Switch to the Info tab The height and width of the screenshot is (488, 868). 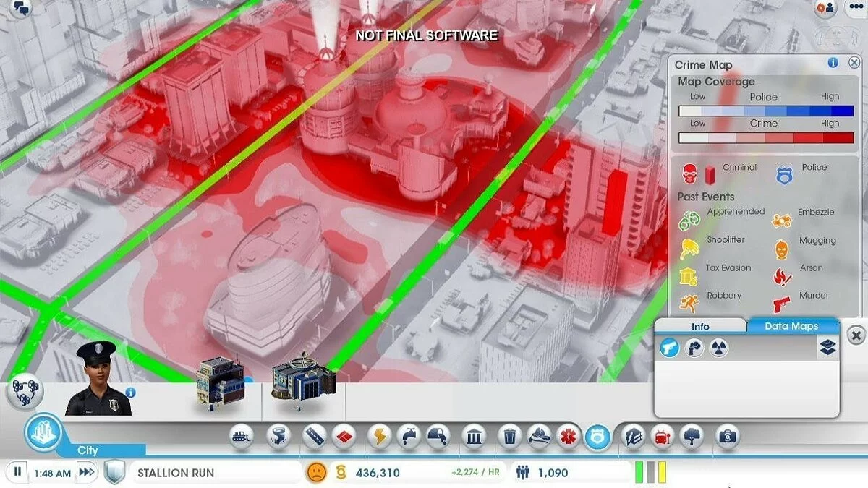(x=700, y=326)
